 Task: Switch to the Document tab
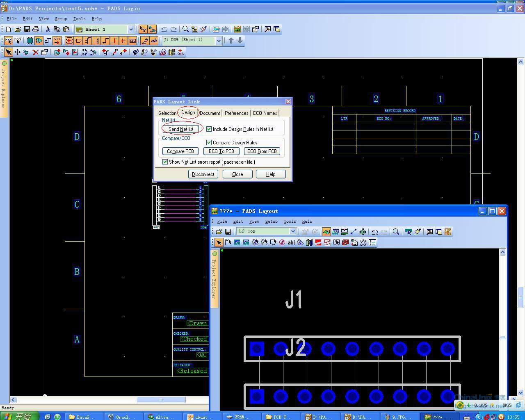(210, 113)
